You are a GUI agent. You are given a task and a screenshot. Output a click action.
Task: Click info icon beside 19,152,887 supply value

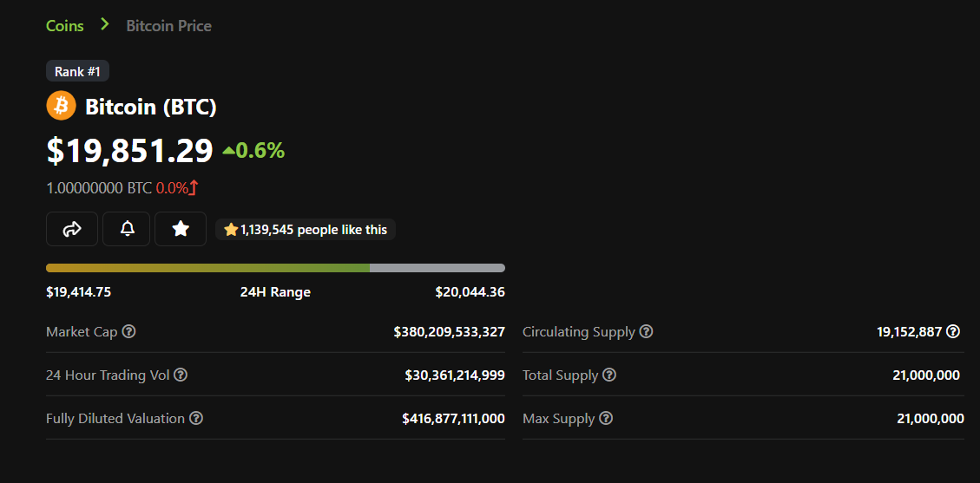click(x=953, y=331)
